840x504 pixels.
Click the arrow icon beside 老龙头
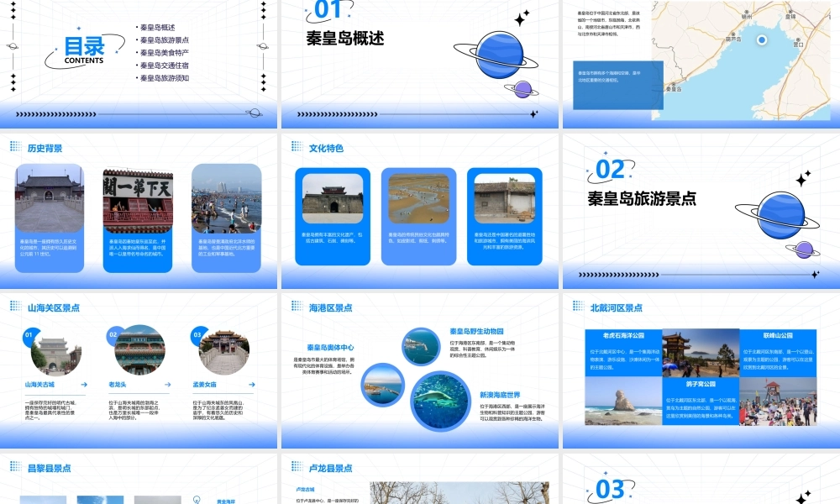[x=168, y=385]
